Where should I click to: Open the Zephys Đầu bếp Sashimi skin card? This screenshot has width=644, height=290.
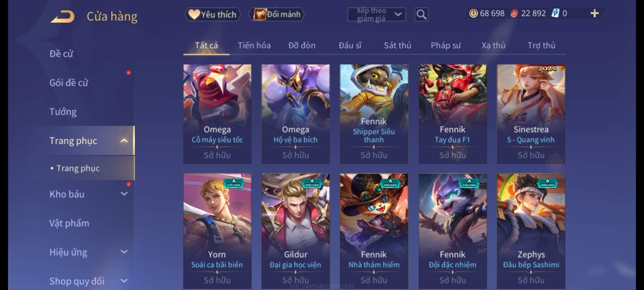pyautogui.click(x=531, y=231)
